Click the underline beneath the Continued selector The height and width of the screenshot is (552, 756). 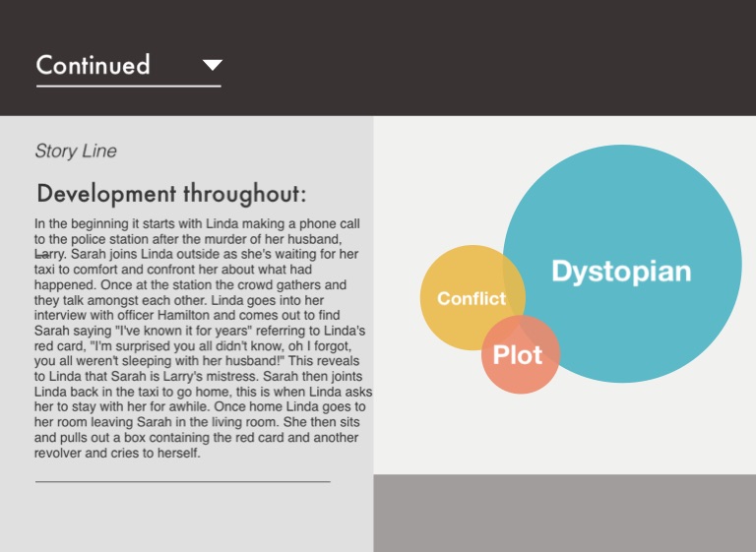[x=128, y=86]
